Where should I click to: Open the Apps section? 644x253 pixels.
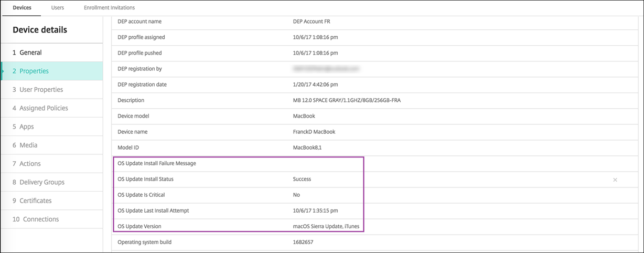point(27,126)
